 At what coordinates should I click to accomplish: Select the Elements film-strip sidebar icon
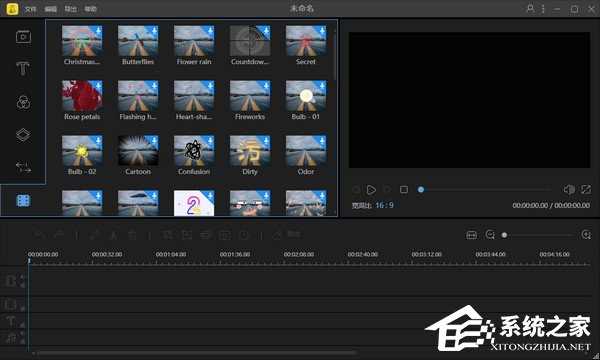coord(23,200)
